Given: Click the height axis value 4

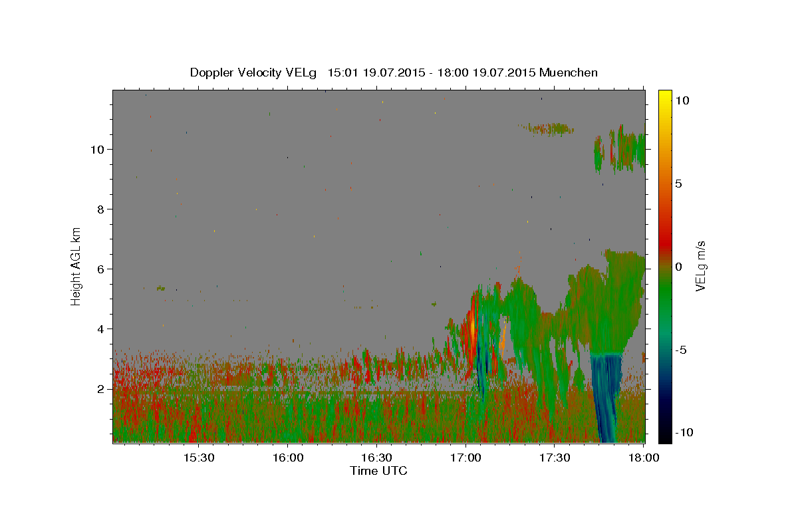Looking at the screenshot, I should (x=102, y=329).
